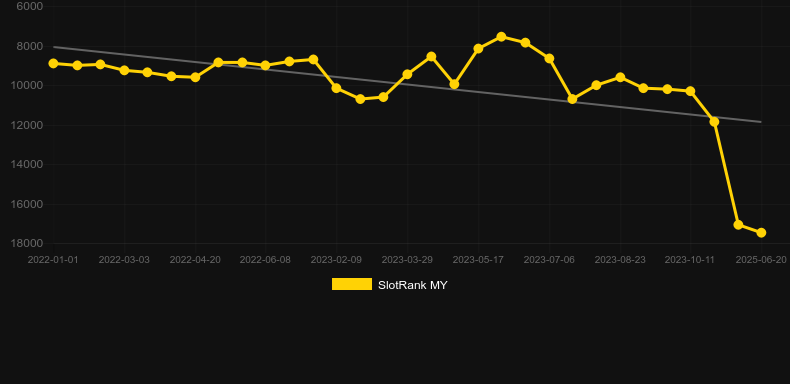Click the highest peak data point near 2023-05-17
The height and width of the screenshot is (384, 790).
pyautogui.click(x=501, y=37)
